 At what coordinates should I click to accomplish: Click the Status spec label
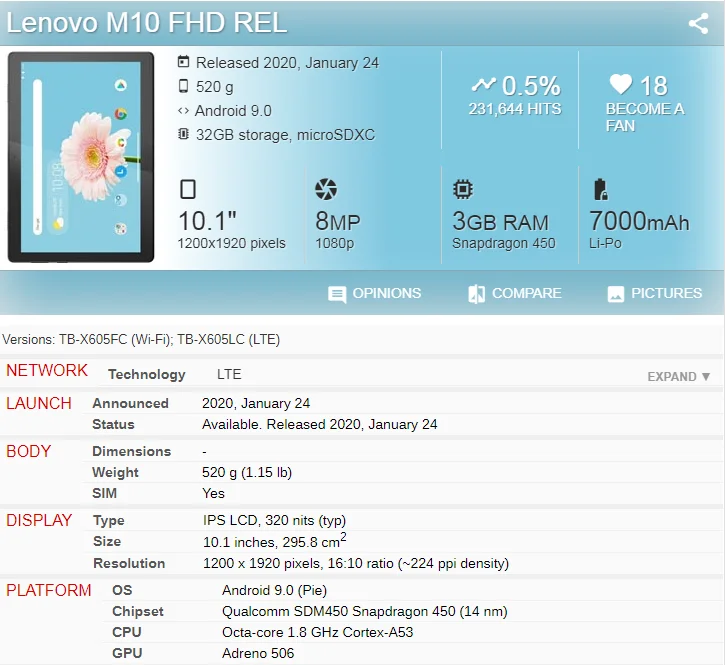coord(113,424)
